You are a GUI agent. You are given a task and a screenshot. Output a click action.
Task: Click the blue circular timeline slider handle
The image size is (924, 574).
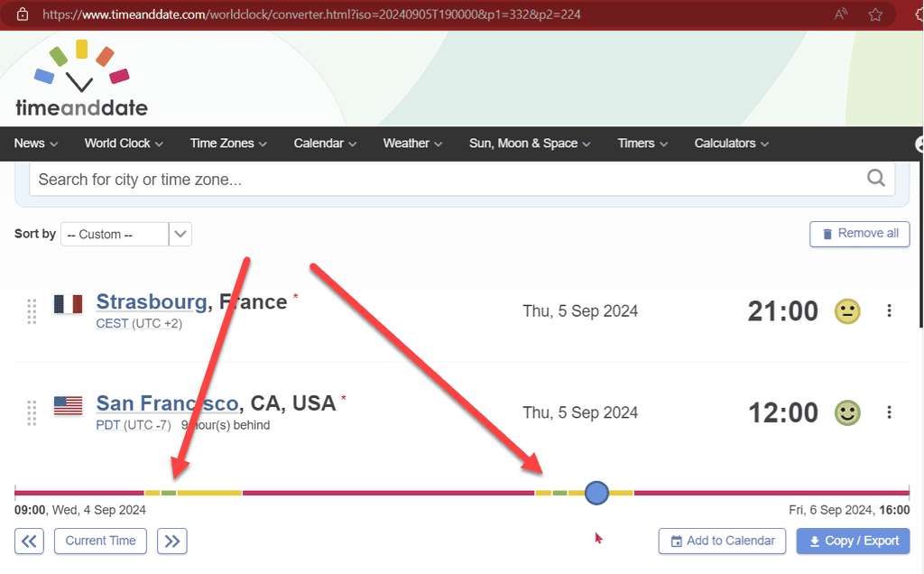596,493
